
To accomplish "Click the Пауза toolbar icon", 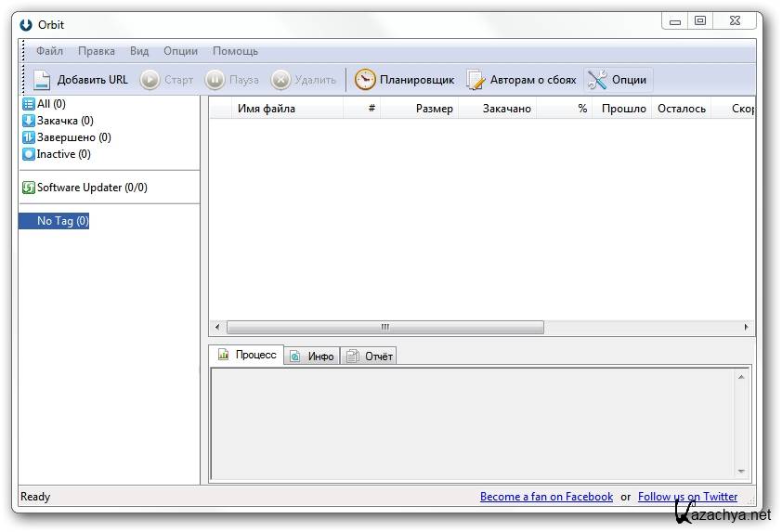I will [215, 80].
